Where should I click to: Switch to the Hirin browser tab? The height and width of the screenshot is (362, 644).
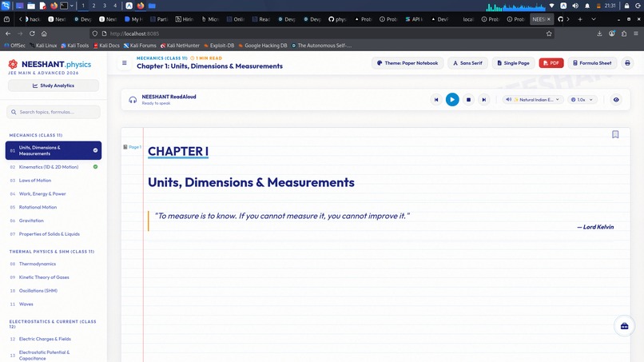185,19
